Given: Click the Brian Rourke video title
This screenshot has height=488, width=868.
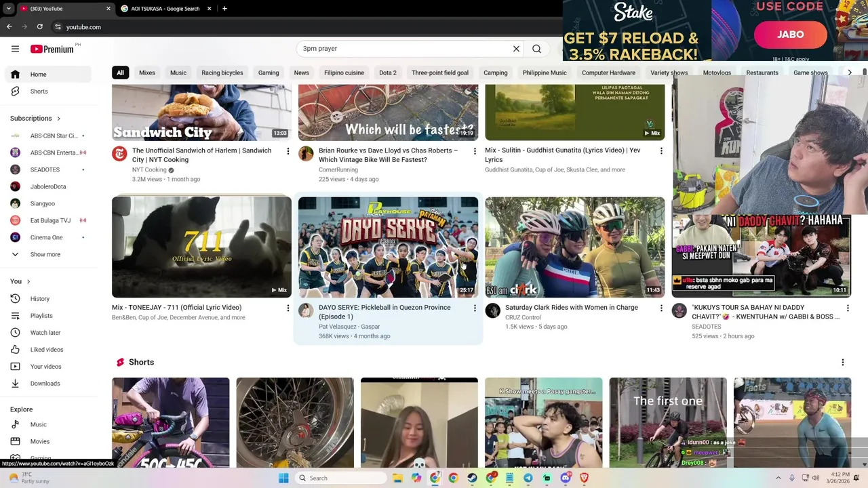Looking at the screenshot, I should 388,155.
